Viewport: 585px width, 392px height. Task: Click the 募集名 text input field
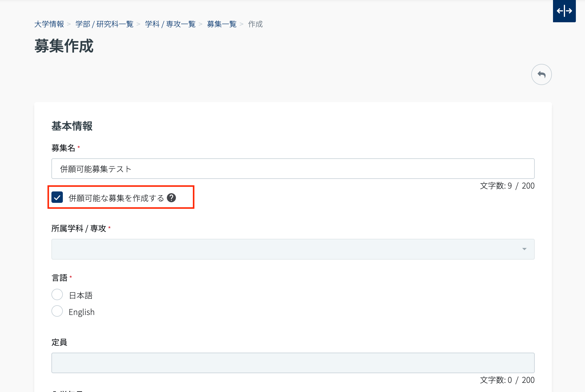click(x=292, y=169)
